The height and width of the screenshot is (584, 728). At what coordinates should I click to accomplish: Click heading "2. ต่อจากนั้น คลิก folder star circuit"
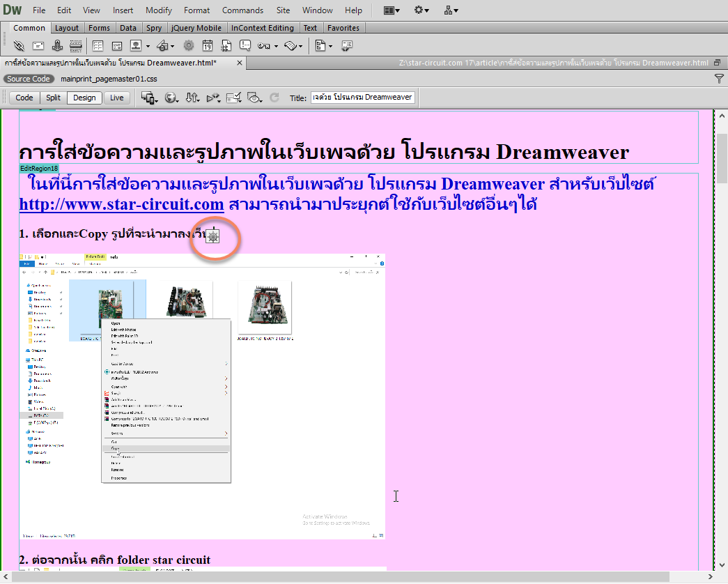(115, 560)
